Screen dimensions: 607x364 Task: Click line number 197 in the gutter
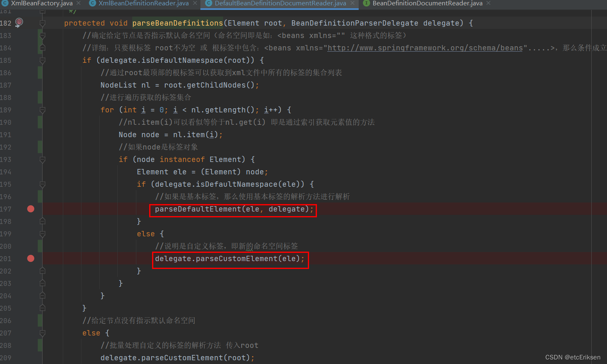6,209
